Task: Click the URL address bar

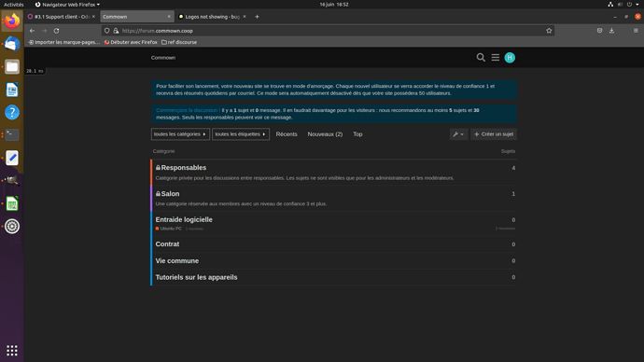Action: tap(329, 31)
